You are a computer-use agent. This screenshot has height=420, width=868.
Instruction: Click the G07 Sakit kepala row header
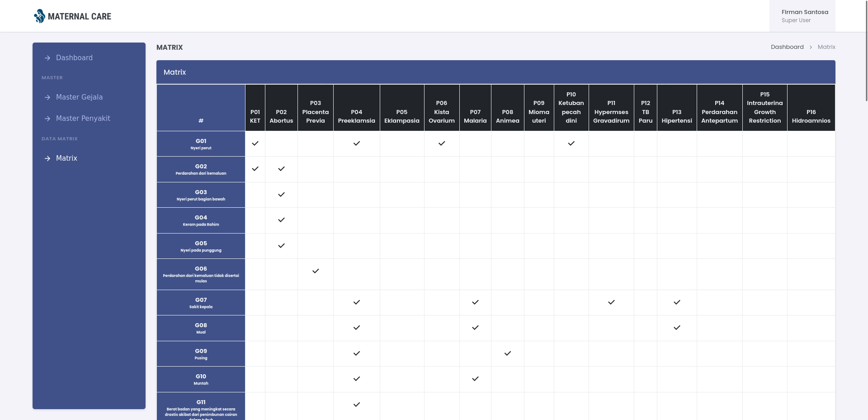click(201, 303)
